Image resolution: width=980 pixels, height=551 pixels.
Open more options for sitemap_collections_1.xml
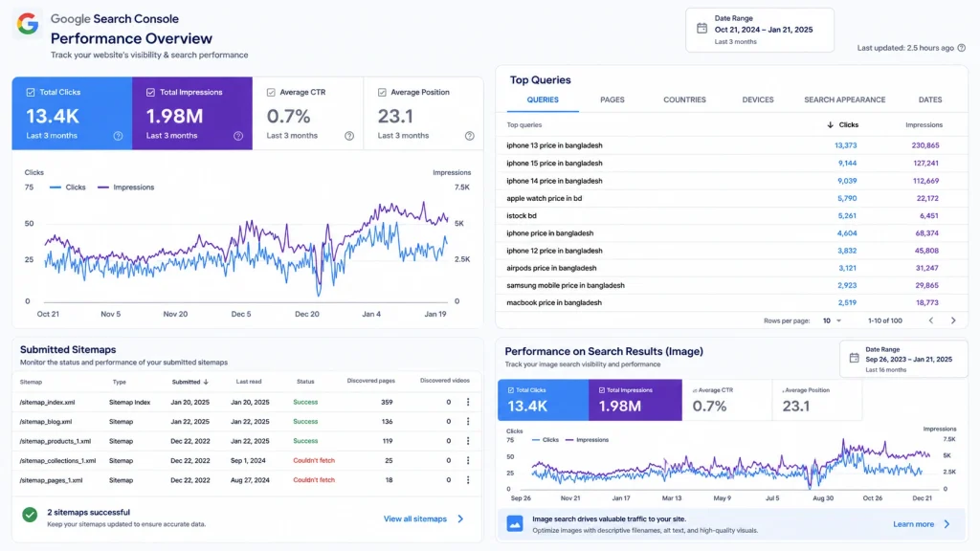pos(468,460)
